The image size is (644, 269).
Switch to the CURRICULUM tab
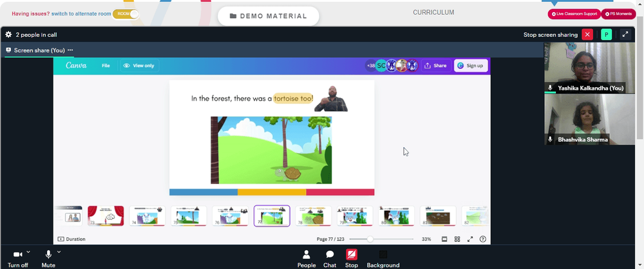[433, 12]
